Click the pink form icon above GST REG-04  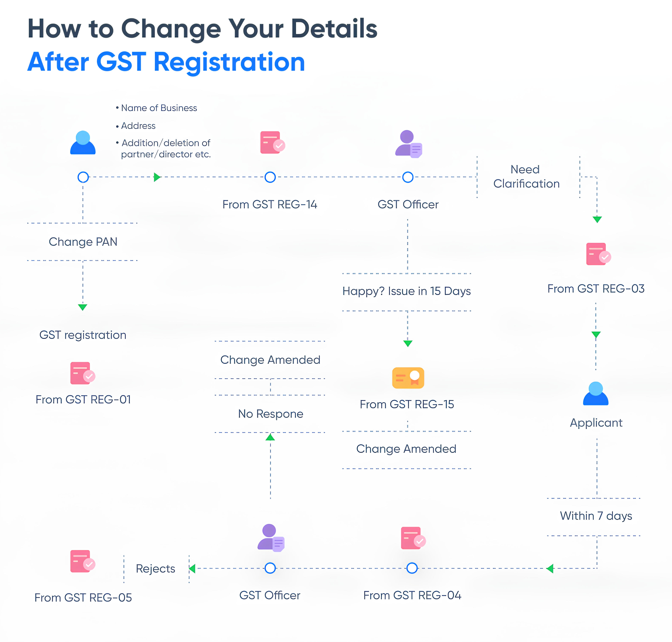pos(413,538)
